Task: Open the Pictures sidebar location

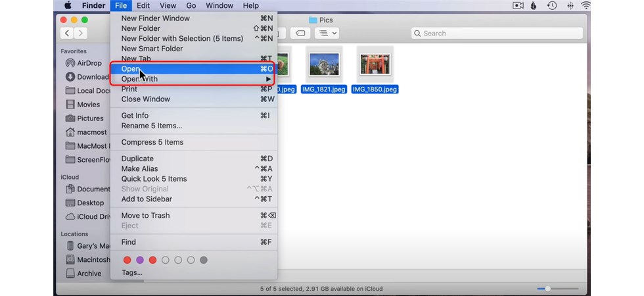Action: point(89,118)
